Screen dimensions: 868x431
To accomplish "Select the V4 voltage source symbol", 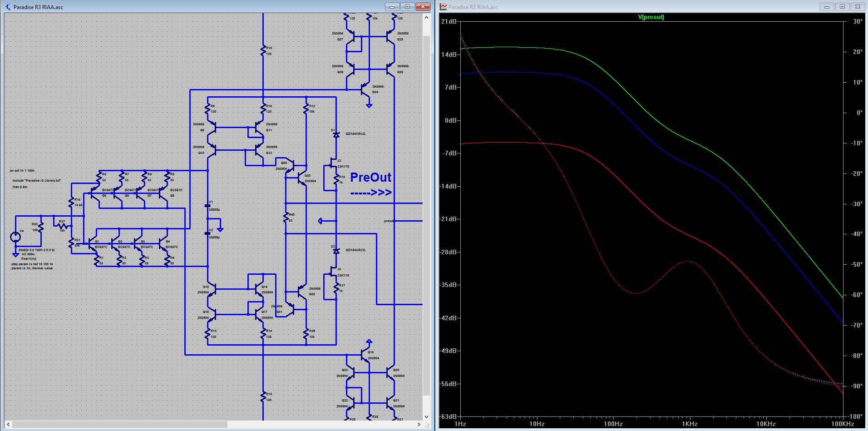I will [16, 237].
